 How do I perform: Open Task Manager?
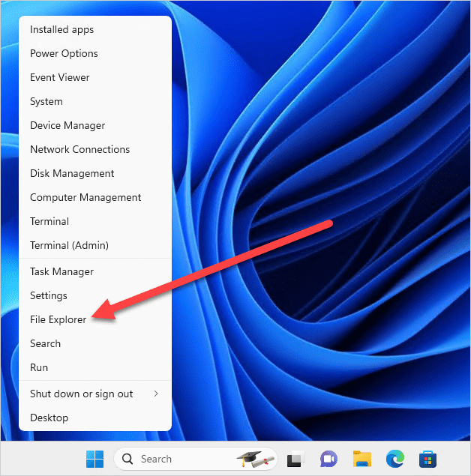click(95, 271)
